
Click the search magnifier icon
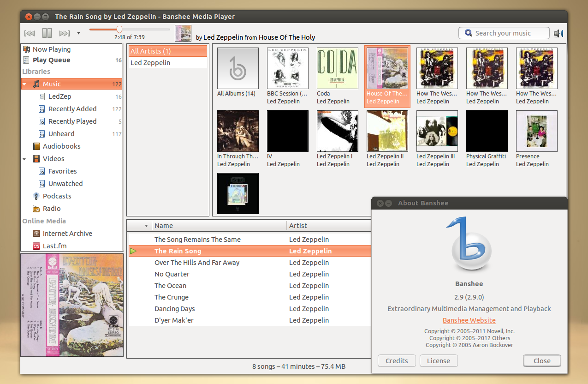pyautogui.click(x=469, y=33)
